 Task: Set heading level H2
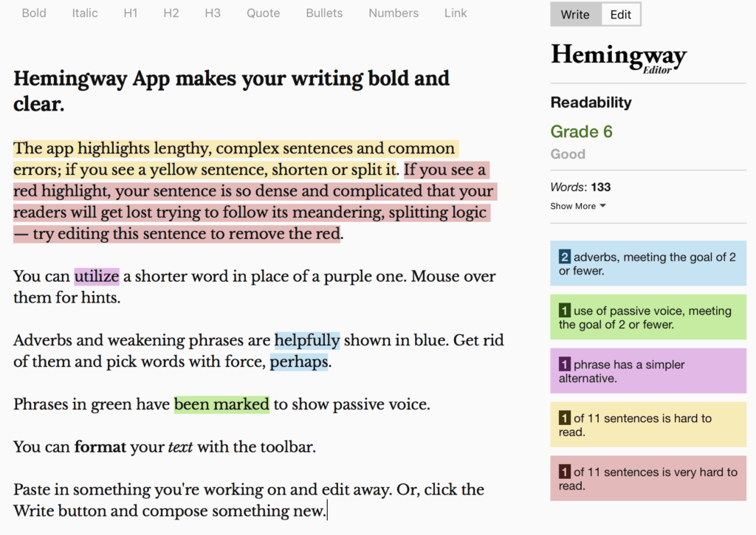pyautogui.click(x=171, y=13)
